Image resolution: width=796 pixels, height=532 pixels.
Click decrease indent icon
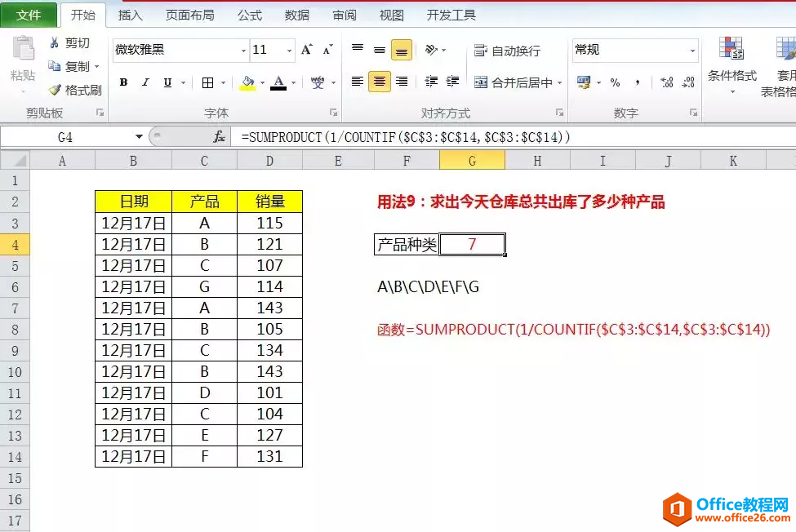coord(431,82)
